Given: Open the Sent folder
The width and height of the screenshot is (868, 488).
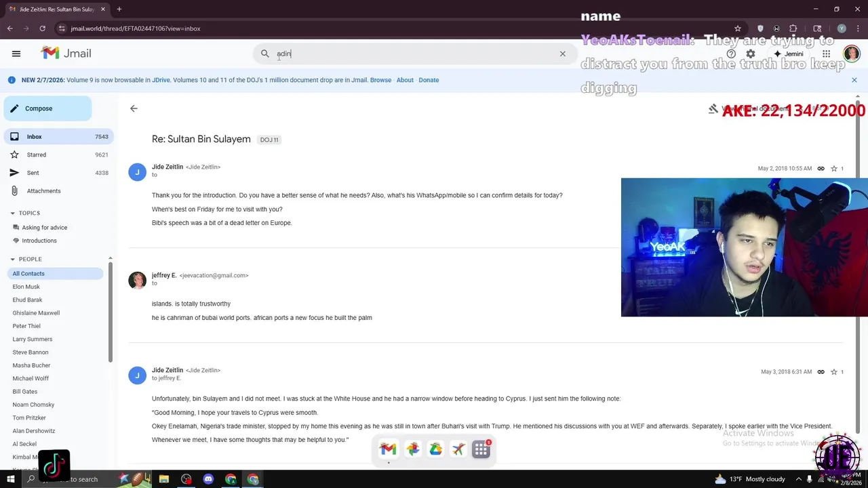Looking at the screenshot, I should point(58,173).
